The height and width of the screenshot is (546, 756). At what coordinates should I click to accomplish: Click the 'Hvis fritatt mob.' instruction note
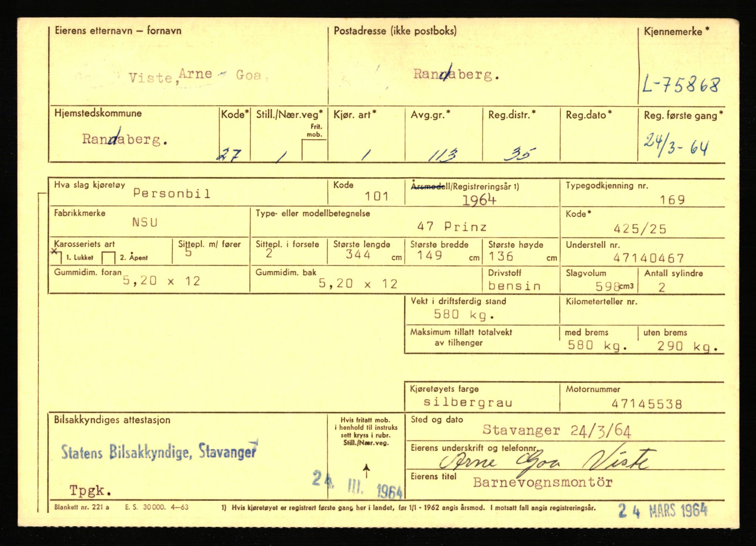pyautogui.click(x=366, y=431)
